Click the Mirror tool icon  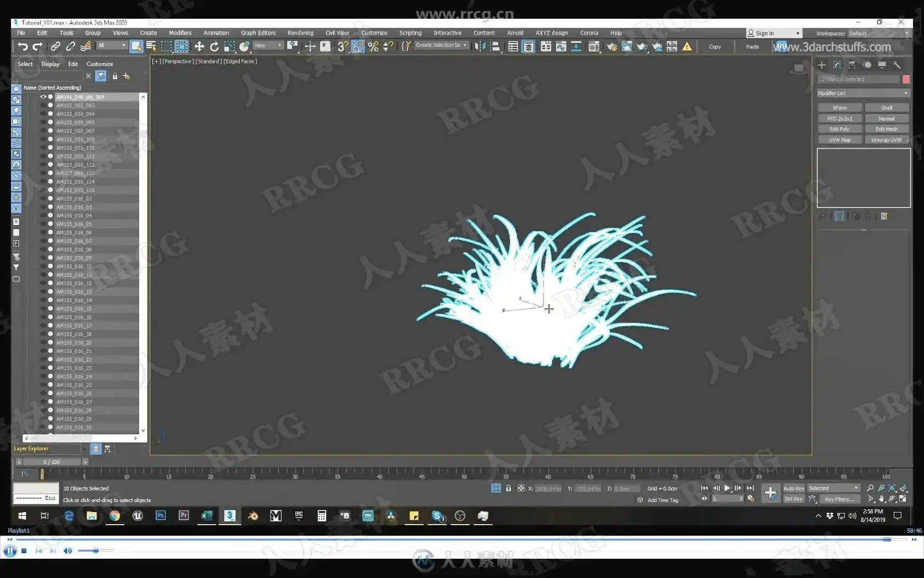[x=480, y=47]
